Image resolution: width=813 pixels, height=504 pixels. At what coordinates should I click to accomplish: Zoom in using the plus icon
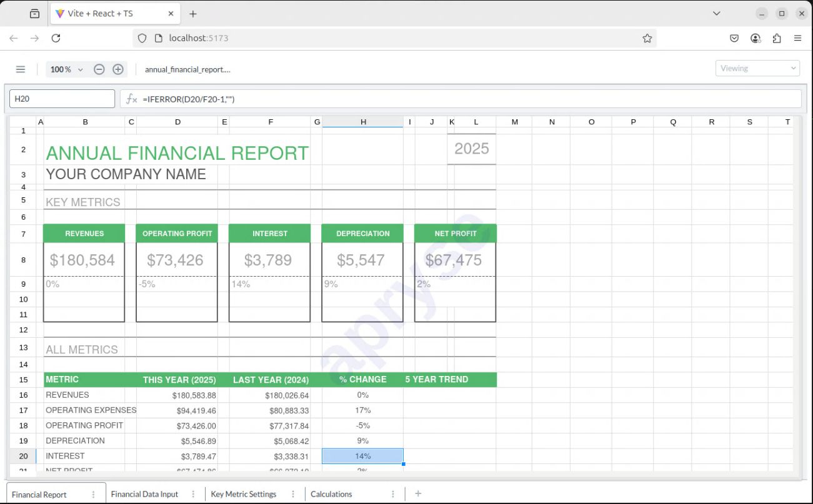pyautogui.click(x=117, y=69)
